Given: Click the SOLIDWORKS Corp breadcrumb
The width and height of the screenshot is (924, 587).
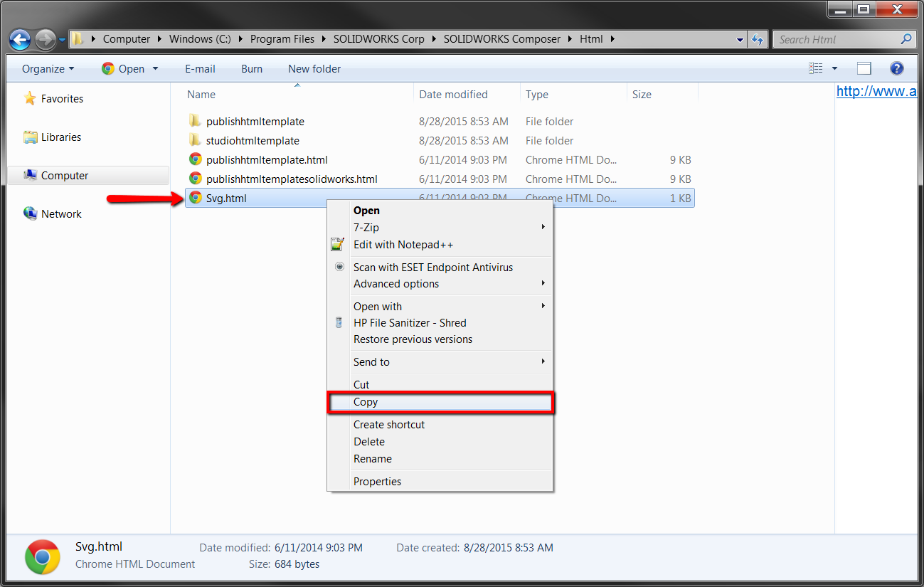Looking at the screenshot, I should tap(378, 39).
